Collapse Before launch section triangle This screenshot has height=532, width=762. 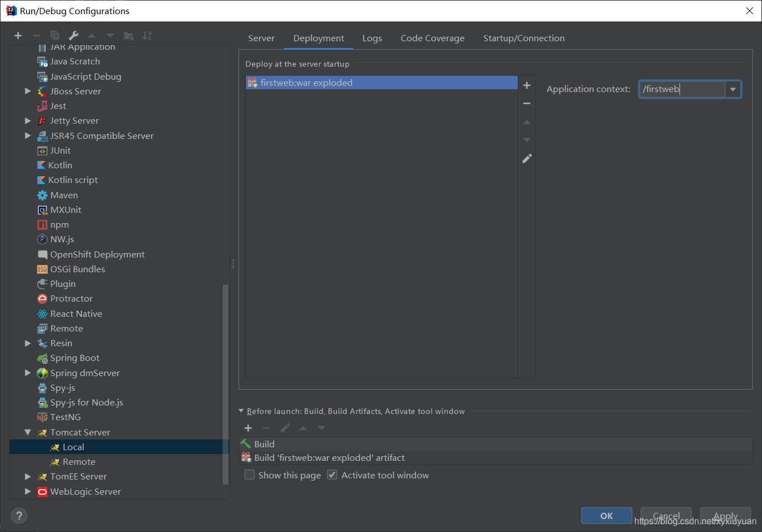[x=241, y=411]
